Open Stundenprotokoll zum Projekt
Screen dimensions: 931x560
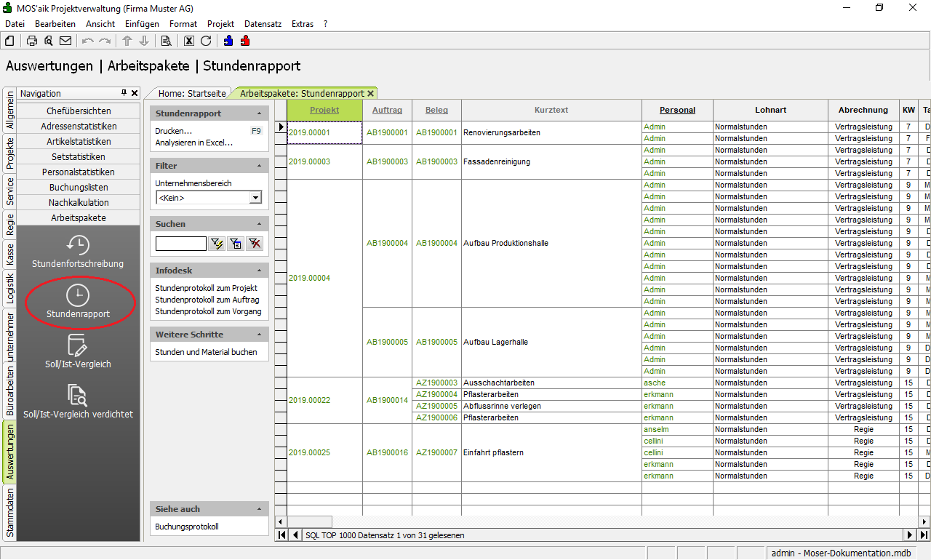pos(206,288)
